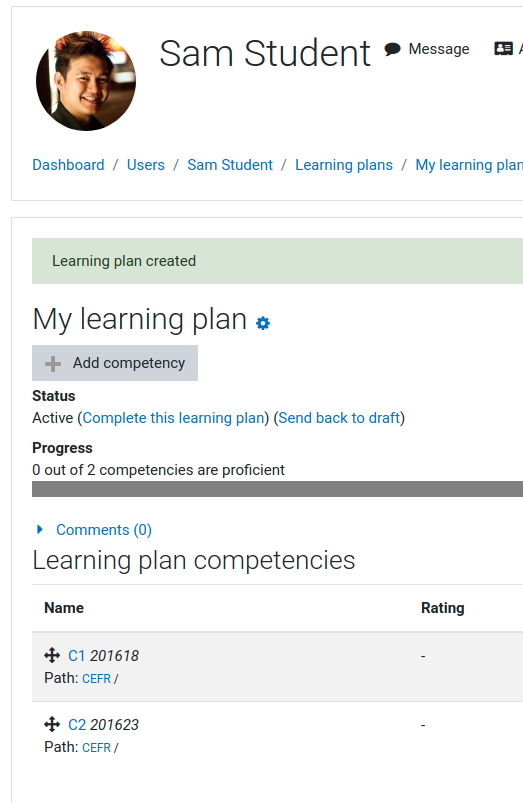Click the move handle icon for C1
This screenshot has width=523, height=803.
coord(52,655)
